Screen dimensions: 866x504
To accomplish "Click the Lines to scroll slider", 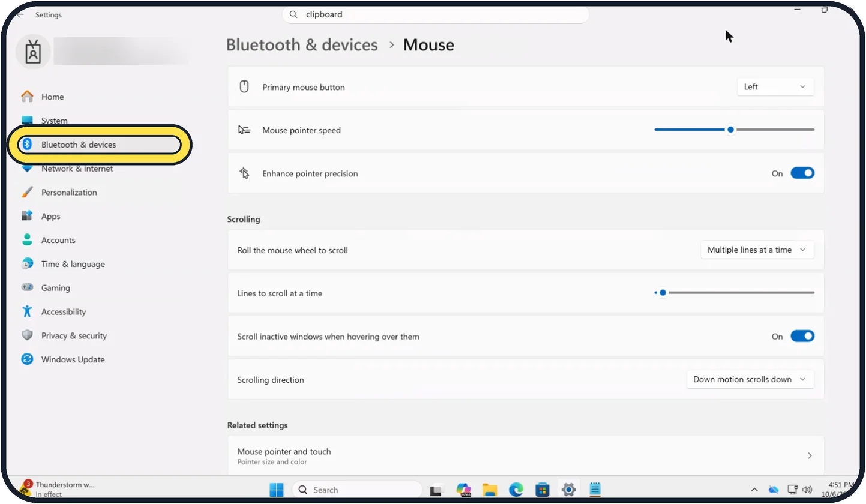I will tap(734, 293).
